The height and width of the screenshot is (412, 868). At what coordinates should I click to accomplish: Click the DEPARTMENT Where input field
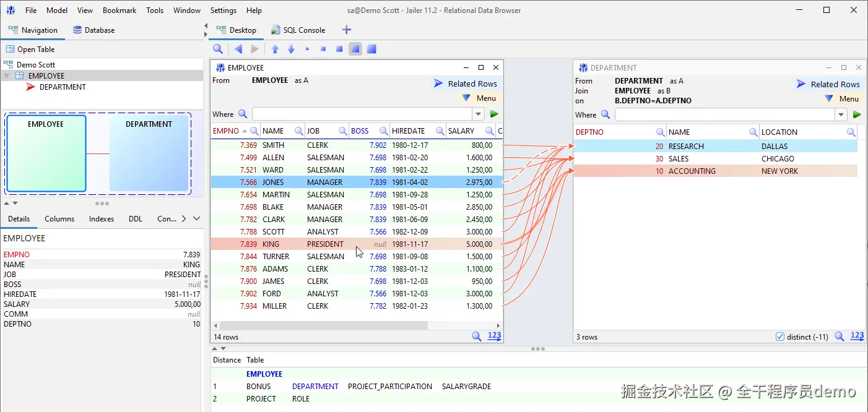(725, 114)
